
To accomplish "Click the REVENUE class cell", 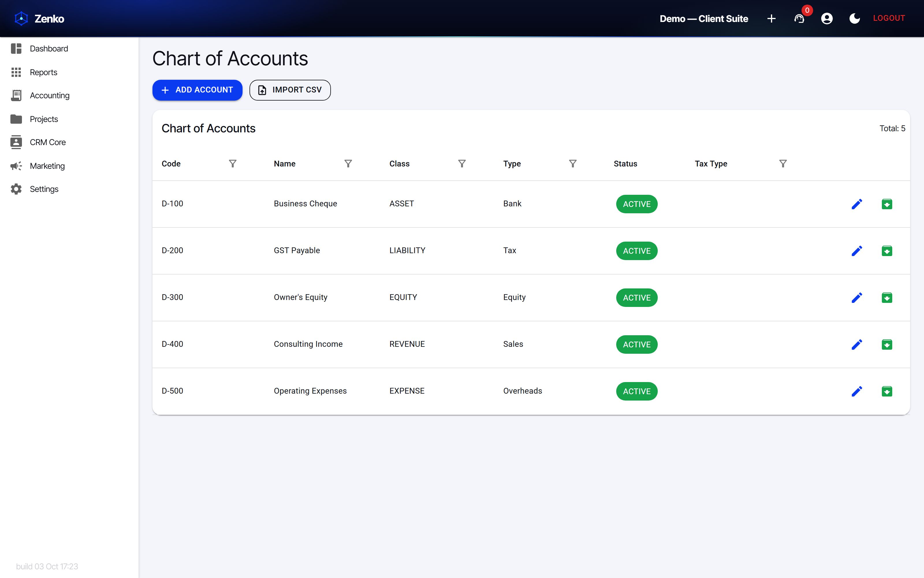I will click(407, 344).
